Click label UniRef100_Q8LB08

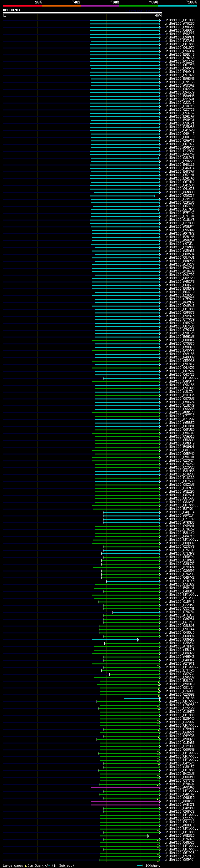[x=179, y=626]
